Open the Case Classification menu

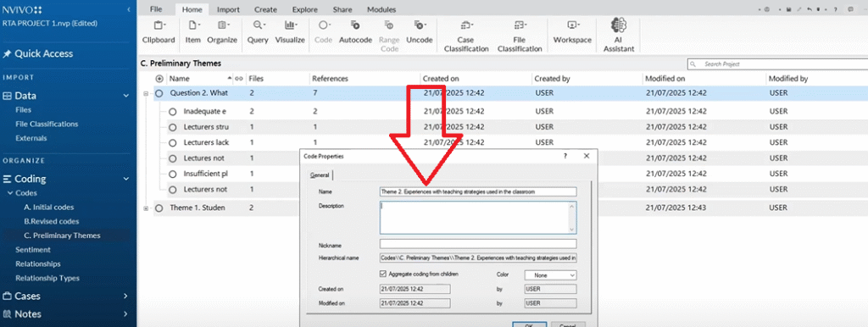[465, 36]
